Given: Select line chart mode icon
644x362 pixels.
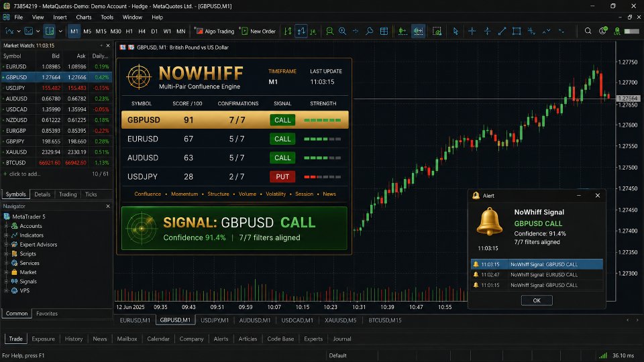Looking at the screenshot, I should click(313, 32).
